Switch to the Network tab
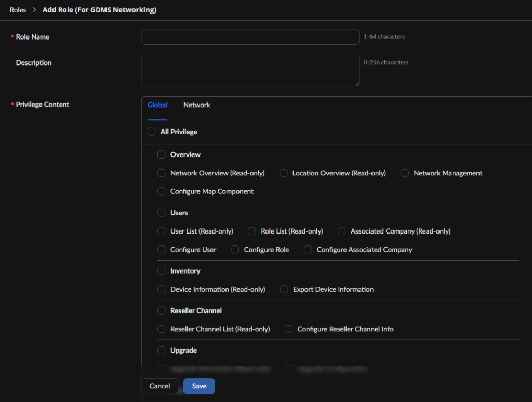 tap(197, 105)
